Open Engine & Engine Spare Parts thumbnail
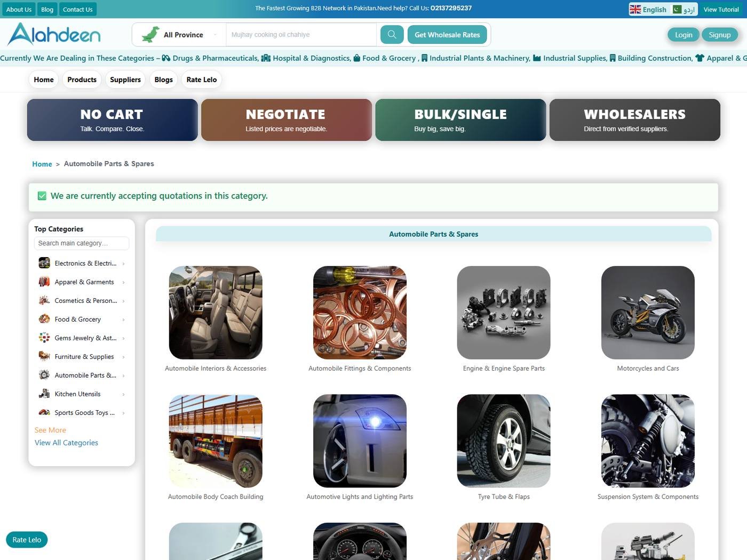This screenshot has height=560, width=747. point(504,313)
